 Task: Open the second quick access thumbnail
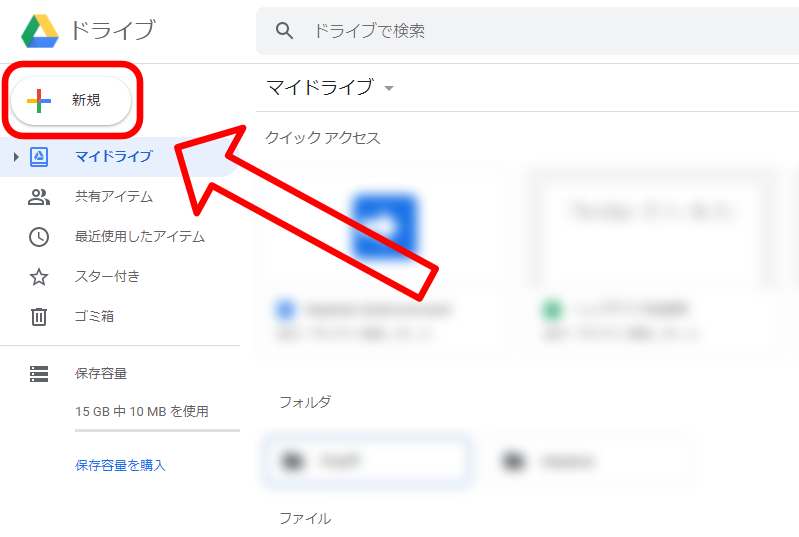tap(651, 227)
